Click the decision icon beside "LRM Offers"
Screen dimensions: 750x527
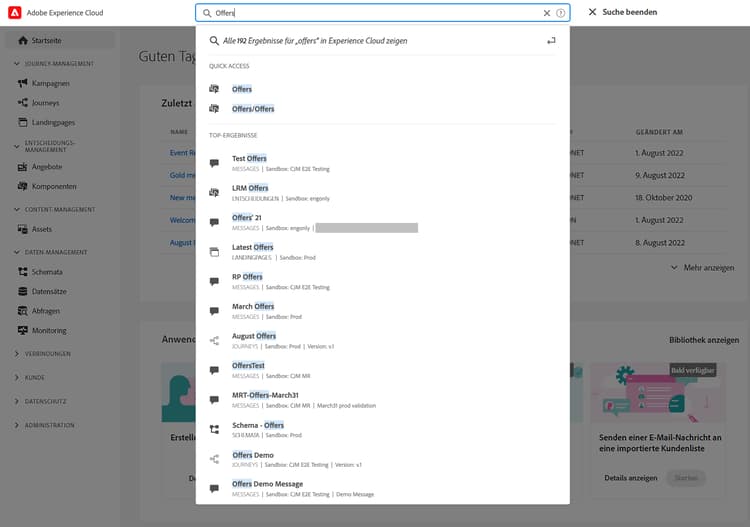pos(214,192)
